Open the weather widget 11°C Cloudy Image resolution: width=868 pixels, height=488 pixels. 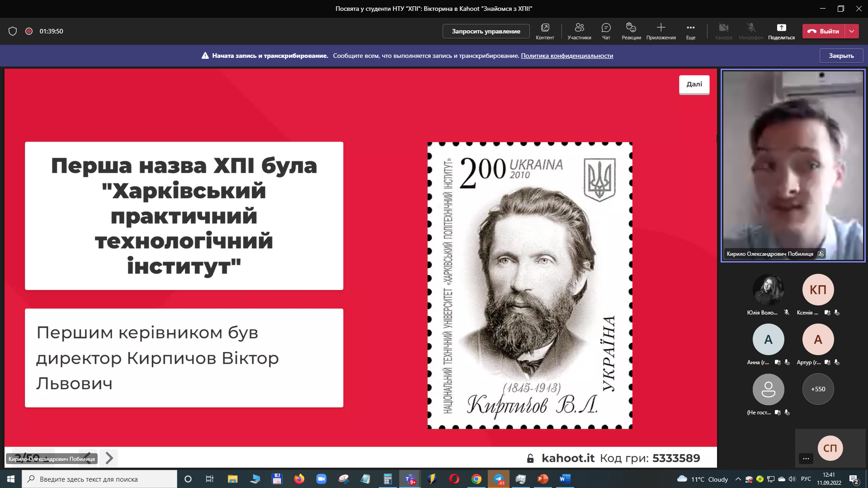coord(703,479)
